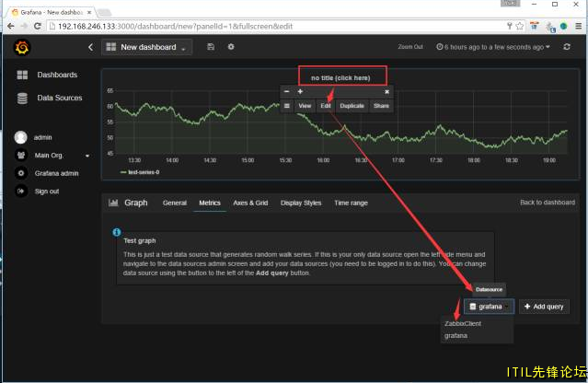Open the time range picker dropdown
The height and width of the screenshot is (383, 588).
click(493, 47)
